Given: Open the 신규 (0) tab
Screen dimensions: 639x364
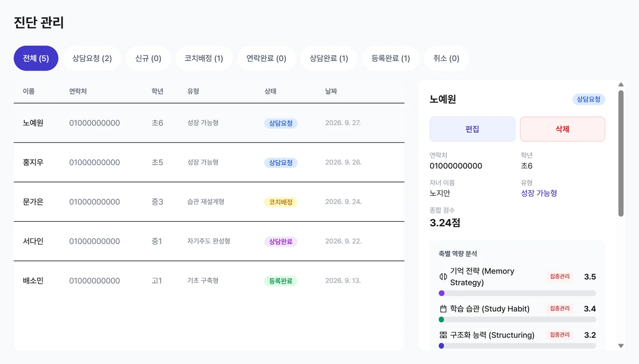Looking at the screenshot, I should tap(148, 58).
